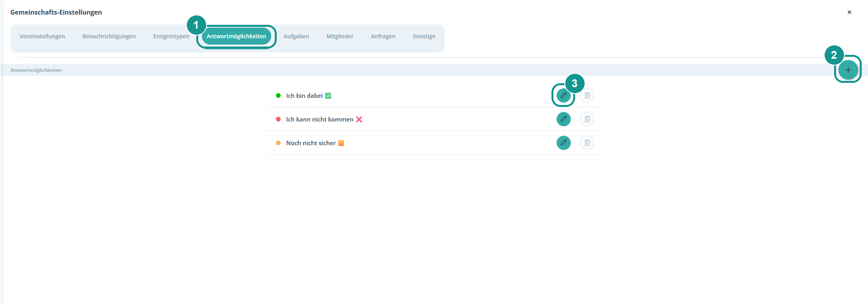Click the 'Gemeinschafts-Einstellungen' dialog title
Image resolution: width=868 pixels, height=303 pixels.
coord(56,12)
